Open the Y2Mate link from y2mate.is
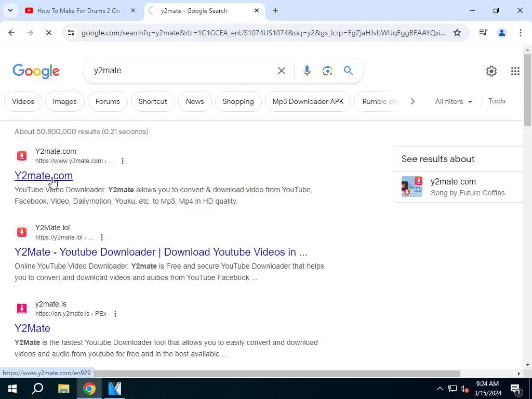 (32, 328)
